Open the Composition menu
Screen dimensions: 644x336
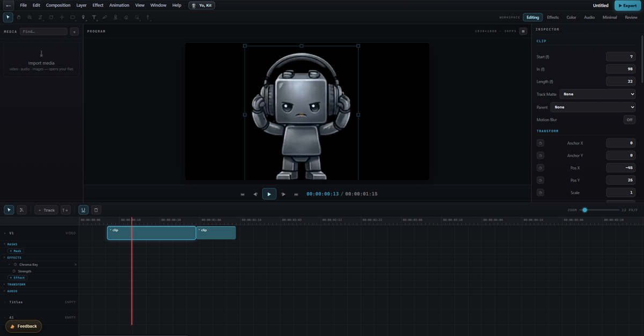58,5
